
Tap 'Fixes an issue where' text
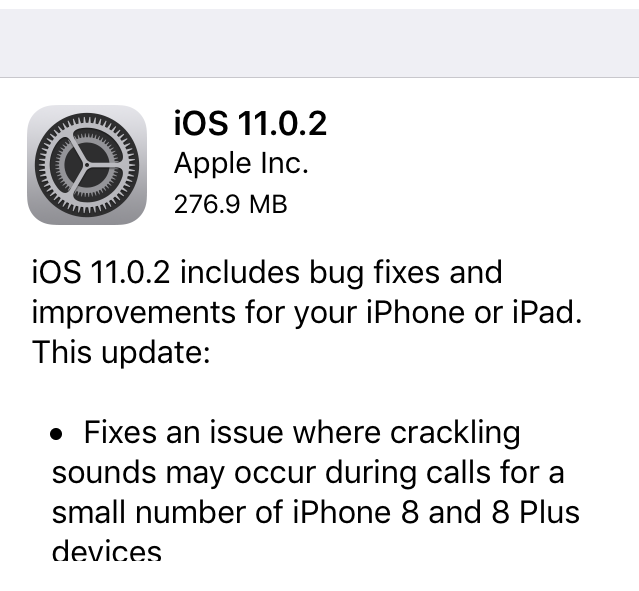[x=232, y=432]
